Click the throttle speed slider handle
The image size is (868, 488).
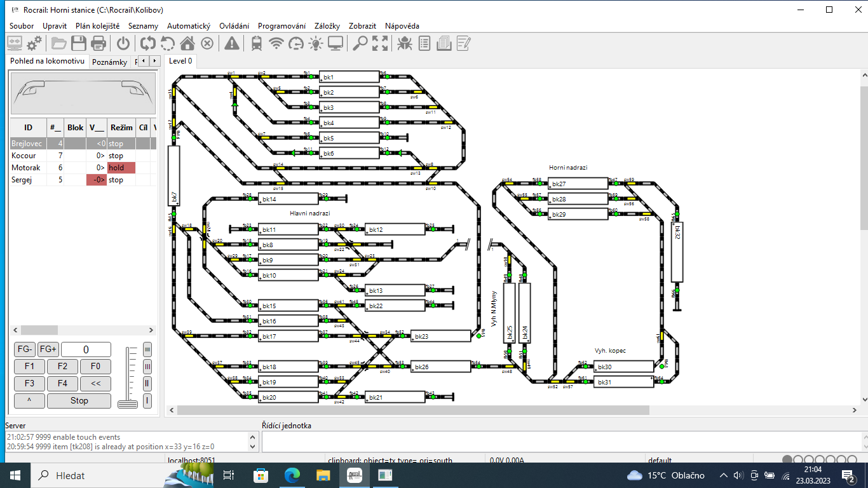coord(129,404)
